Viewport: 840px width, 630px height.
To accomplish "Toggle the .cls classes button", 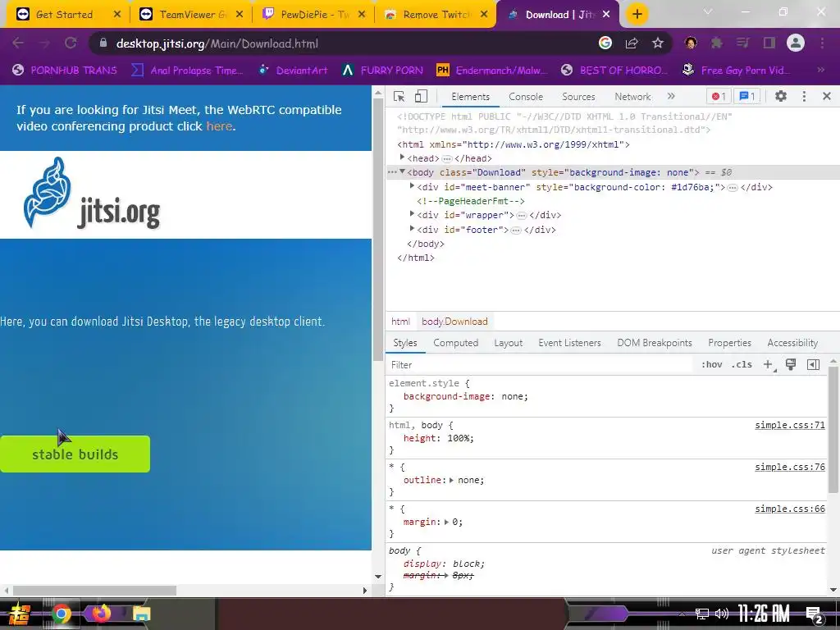I will pos(742,364).
